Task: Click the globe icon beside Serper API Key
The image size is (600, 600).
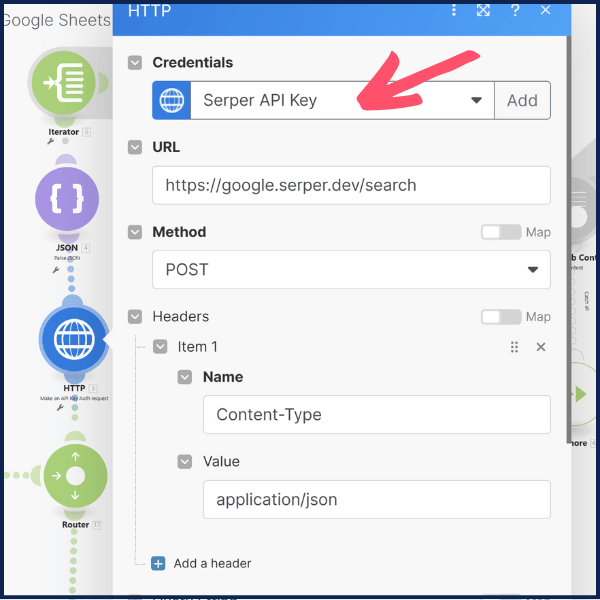Action: coord(171,100)
